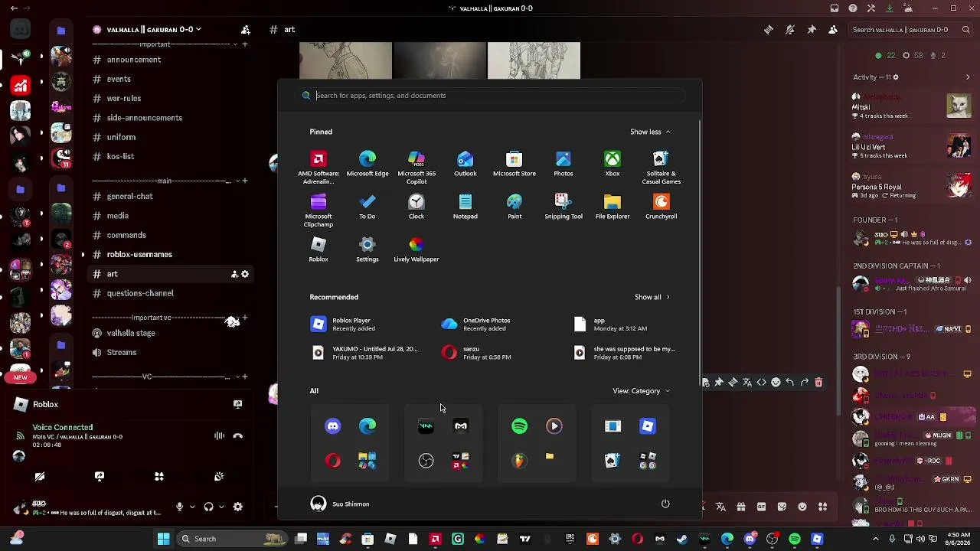Open the Xbox app from pinned apps
This screenshot has height=551, width=980.
[x=612, y=164]
